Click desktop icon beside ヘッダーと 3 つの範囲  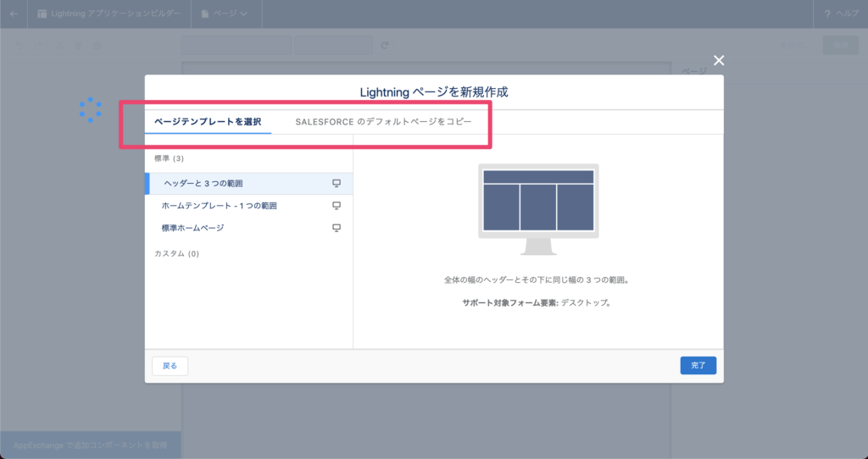[x=337, y=183]
